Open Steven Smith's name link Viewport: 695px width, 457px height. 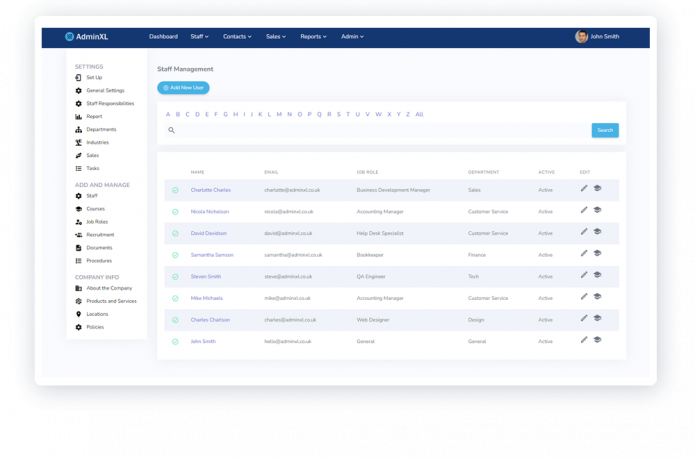pyautogui.click(x=206, y=277)
